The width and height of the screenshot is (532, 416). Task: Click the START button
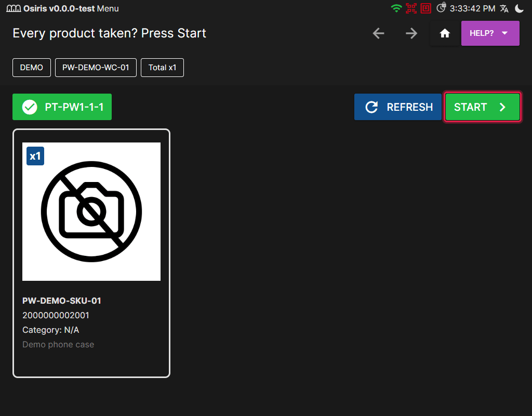click(x=482, y=107)
